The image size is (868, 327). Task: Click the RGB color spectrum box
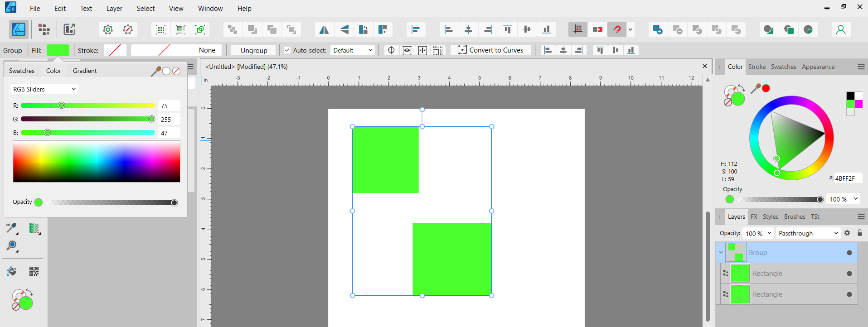click(x=97, y=162)
